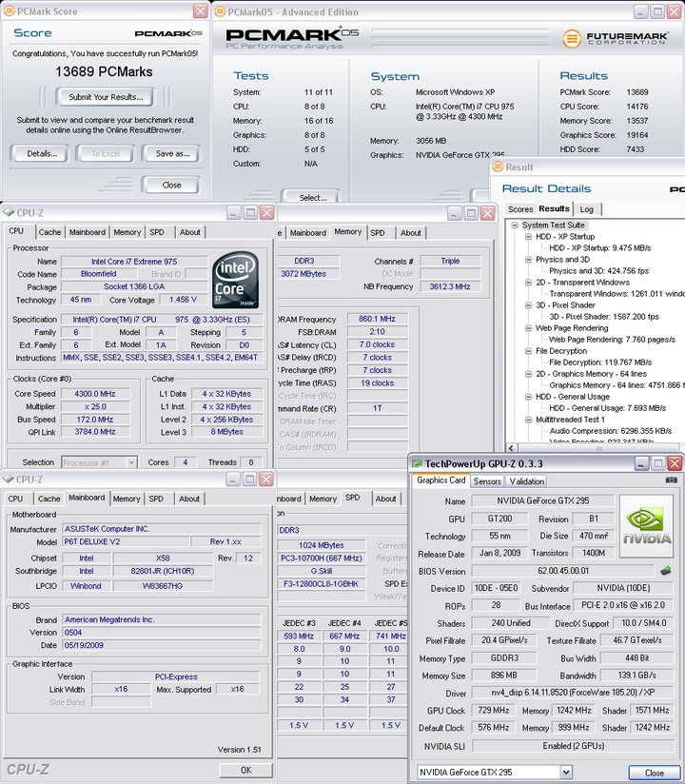This screenshot has width=685, height=784.
Task: Collapse 2D - Graphics Memory - 64 lines node
Action: click(x=528, y=374)
